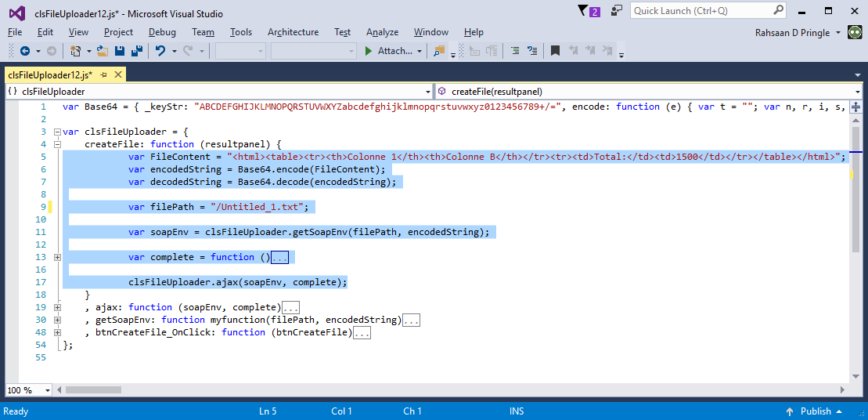
Task: Open the document tab list dropdown arrow
Action: coord(858,74)
